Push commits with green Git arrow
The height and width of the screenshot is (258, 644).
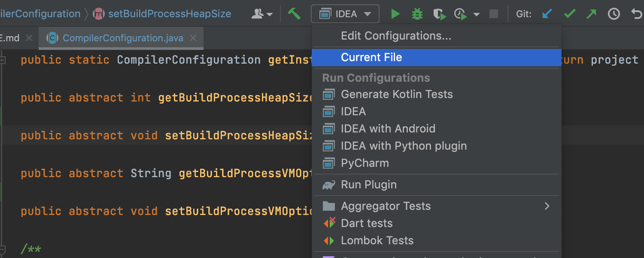click(592, 14)
